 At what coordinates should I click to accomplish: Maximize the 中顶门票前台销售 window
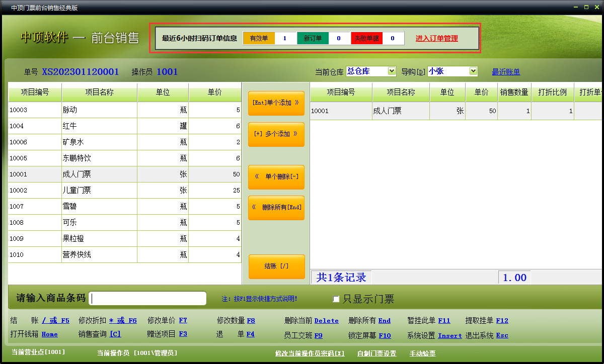[x=586, y=7]
